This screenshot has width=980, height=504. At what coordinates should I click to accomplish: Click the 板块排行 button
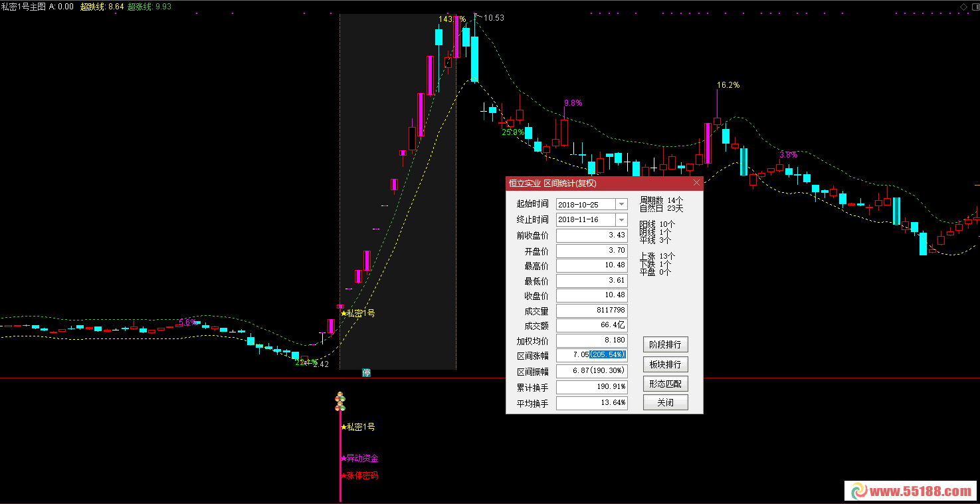[x=665, y=364]
